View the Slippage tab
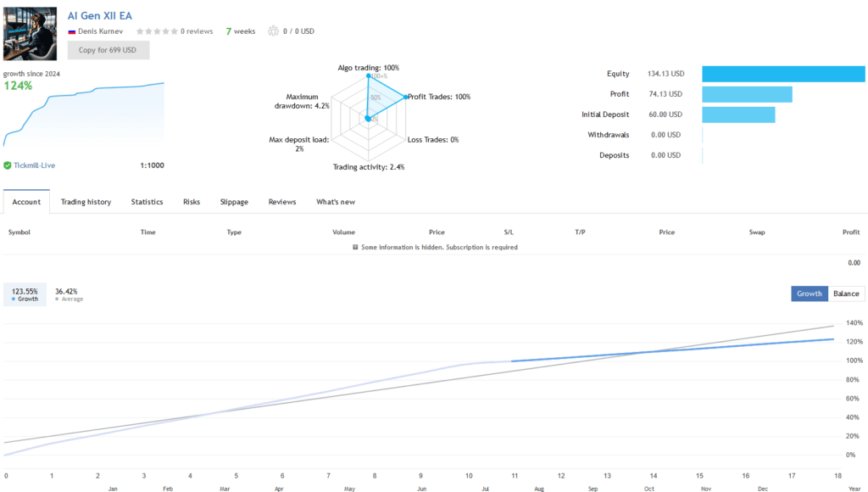 coord(234,202)
